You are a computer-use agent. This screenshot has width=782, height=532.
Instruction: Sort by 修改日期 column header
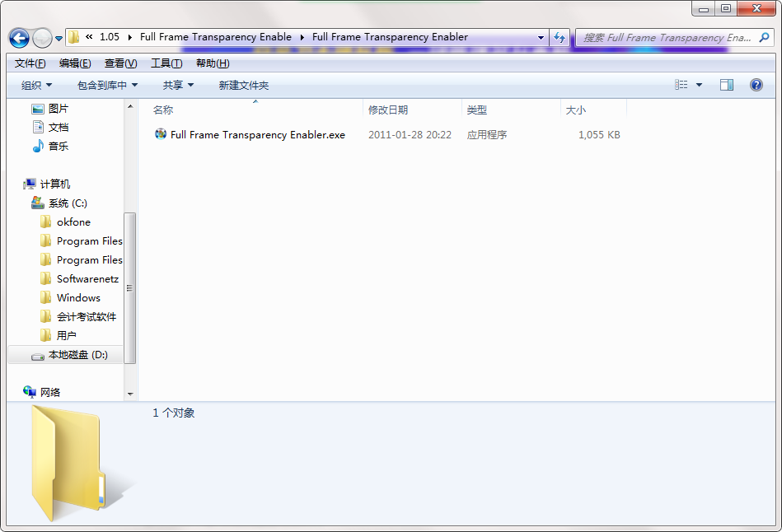click(412, 110)
